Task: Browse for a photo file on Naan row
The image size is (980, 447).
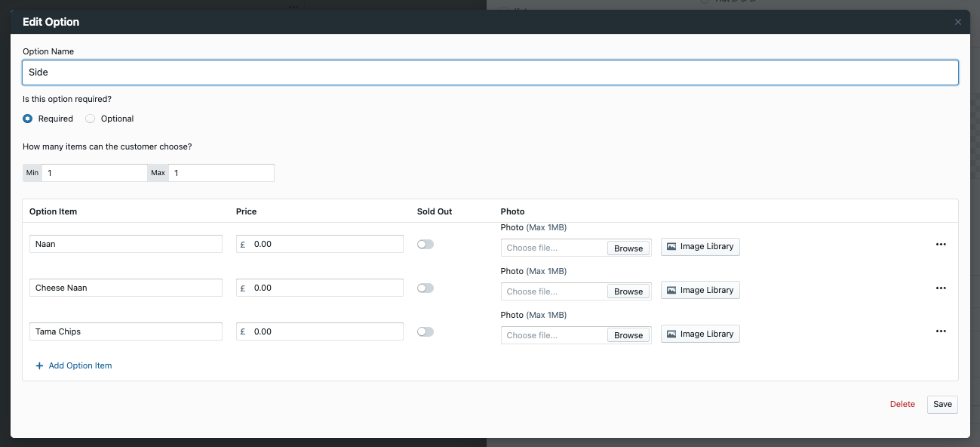Action: [x=628, y=247]
